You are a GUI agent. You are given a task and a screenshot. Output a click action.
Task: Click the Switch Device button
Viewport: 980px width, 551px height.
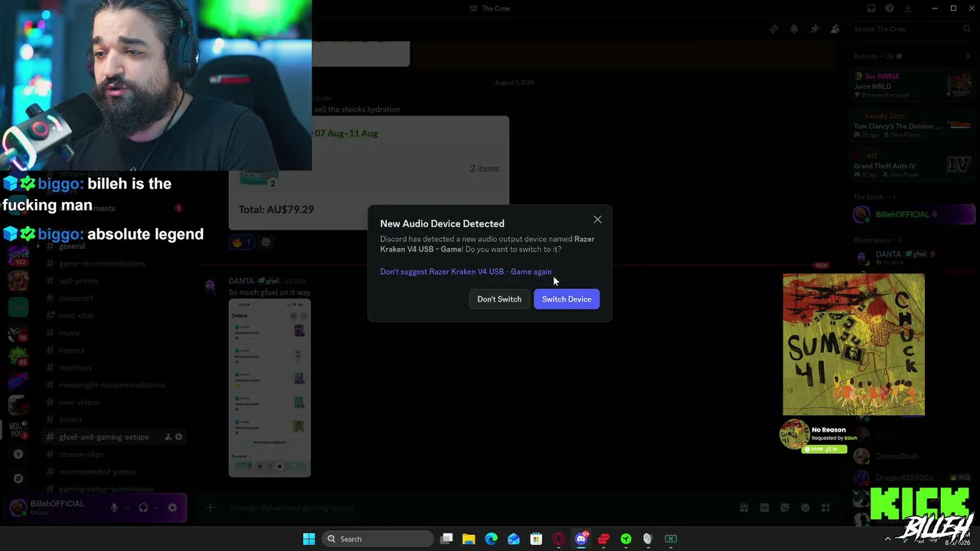tap(567, 299)
